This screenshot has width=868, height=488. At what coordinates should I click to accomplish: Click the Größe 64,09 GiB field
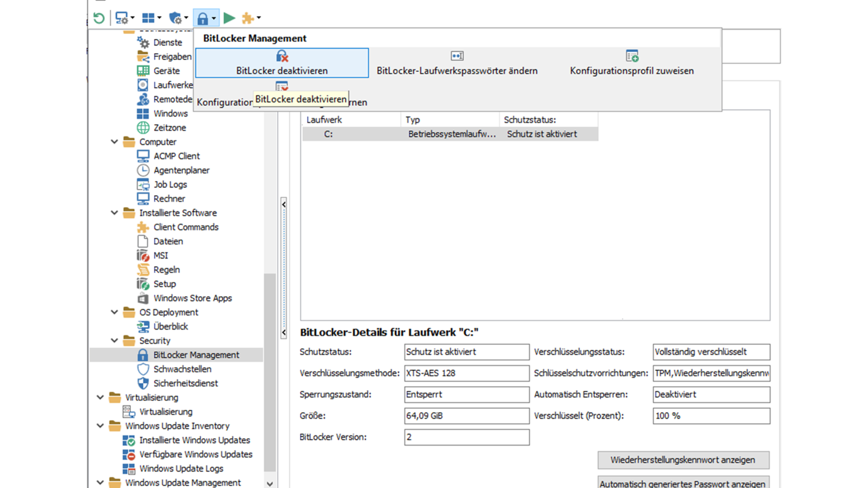pyautogui.click(x=467, y=416)
